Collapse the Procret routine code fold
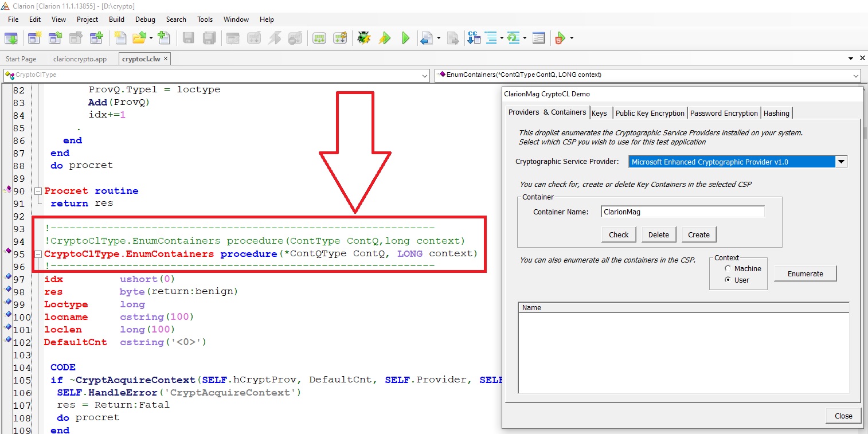 click(38, 191)
